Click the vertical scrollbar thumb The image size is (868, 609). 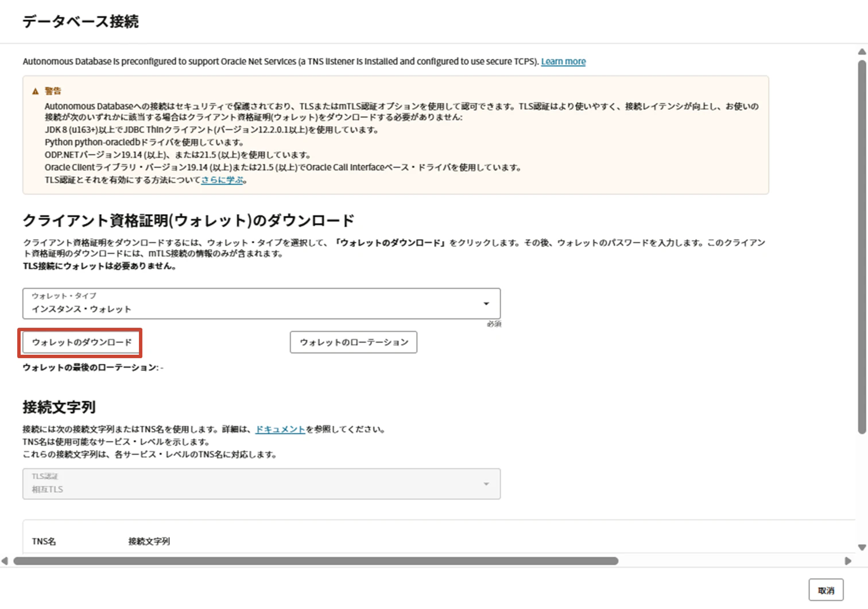pos(862,246)
